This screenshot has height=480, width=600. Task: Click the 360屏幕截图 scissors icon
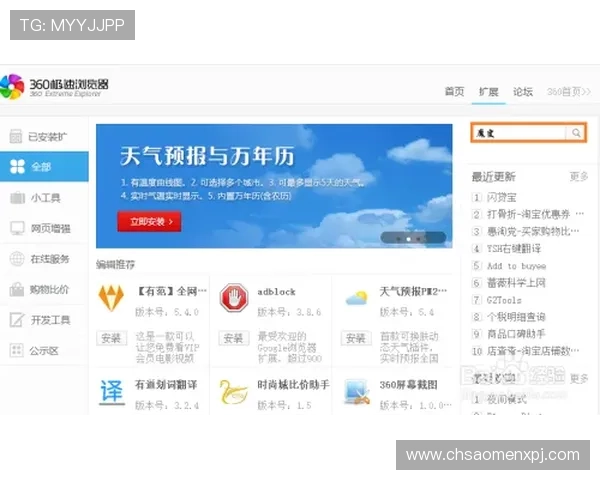[x=356, y=392]
